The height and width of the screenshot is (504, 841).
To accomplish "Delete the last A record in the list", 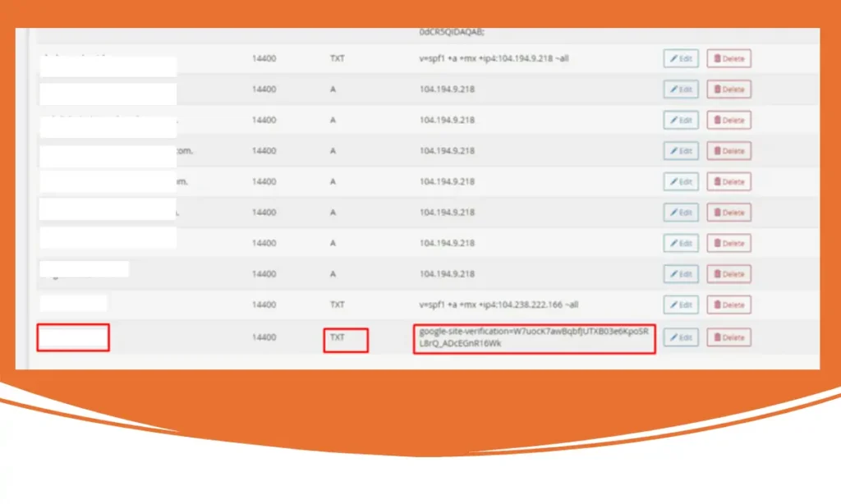I will point(728,274).
